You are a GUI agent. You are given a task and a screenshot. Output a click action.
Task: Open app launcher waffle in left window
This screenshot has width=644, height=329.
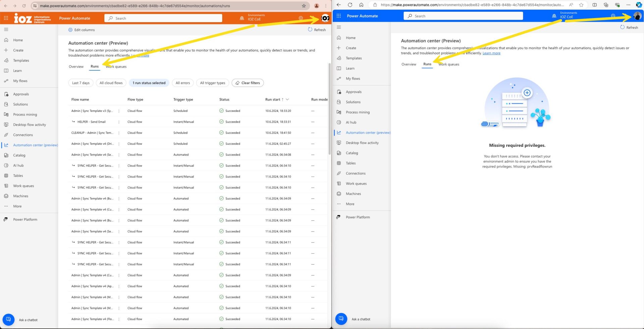point(6,18)
